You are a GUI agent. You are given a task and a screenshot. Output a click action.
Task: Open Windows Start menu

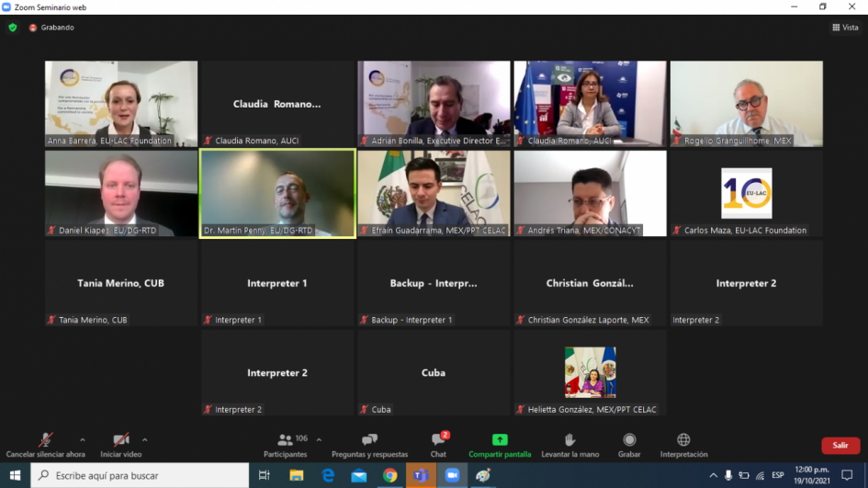[x=15, y=475]
